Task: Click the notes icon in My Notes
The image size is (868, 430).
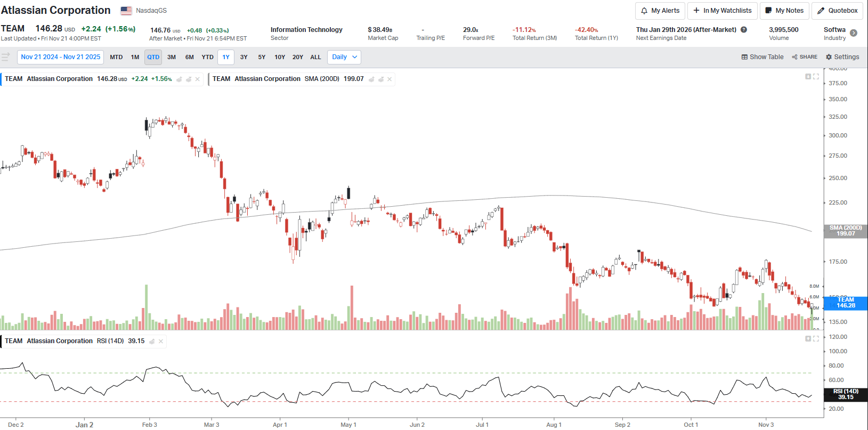Action: [768, 11]
